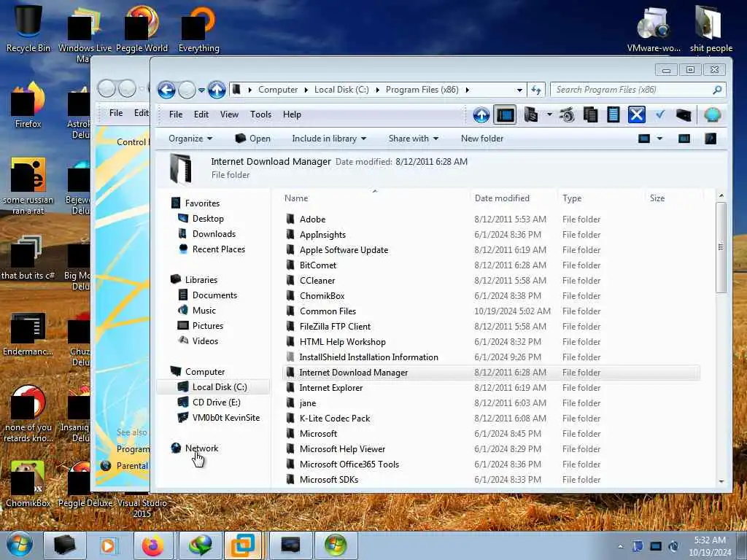747x560 pixels.
Task: Expand the arrow after Program Files (x86) in the address bar
Action: [x=467, y=90]
